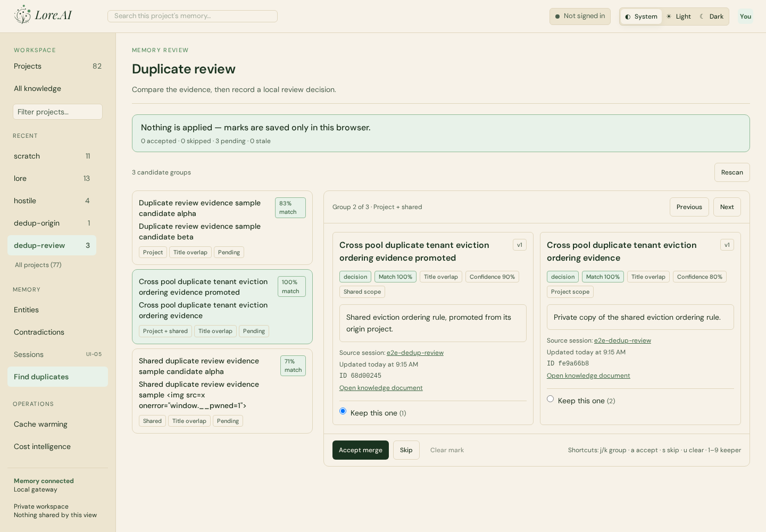Click the Confidence 90% tag
The height and width of the screenshot is (532, 766).
point(492,277)
